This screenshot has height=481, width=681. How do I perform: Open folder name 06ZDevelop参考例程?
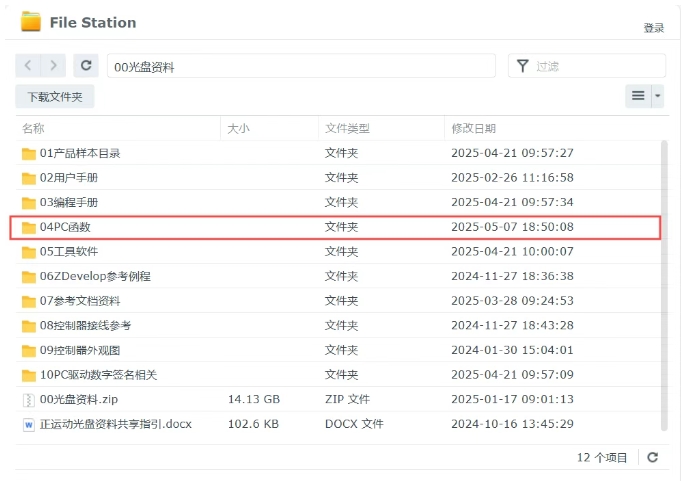[95, 276]
